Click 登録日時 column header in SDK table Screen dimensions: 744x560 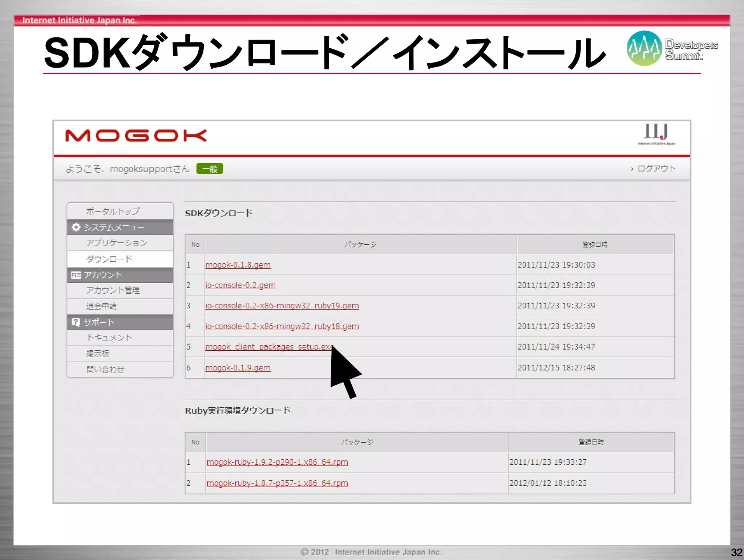click(x=595, y=245)
